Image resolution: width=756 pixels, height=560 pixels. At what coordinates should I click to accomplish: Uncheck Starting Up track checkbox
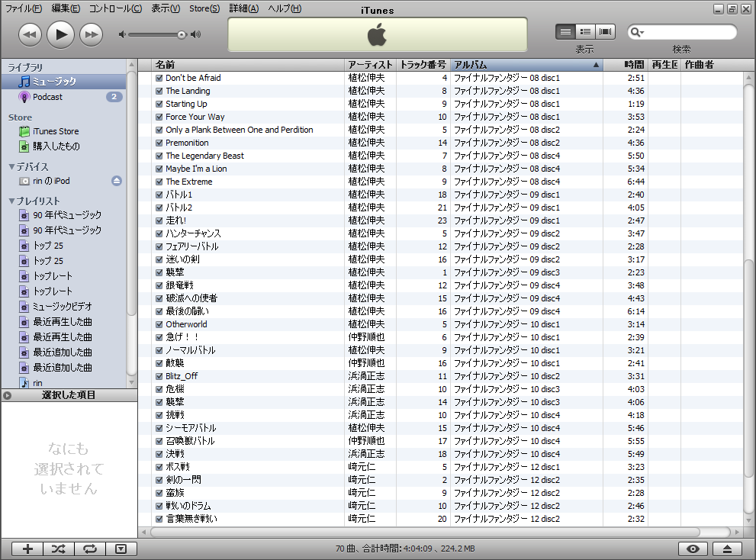pos(159,104)
